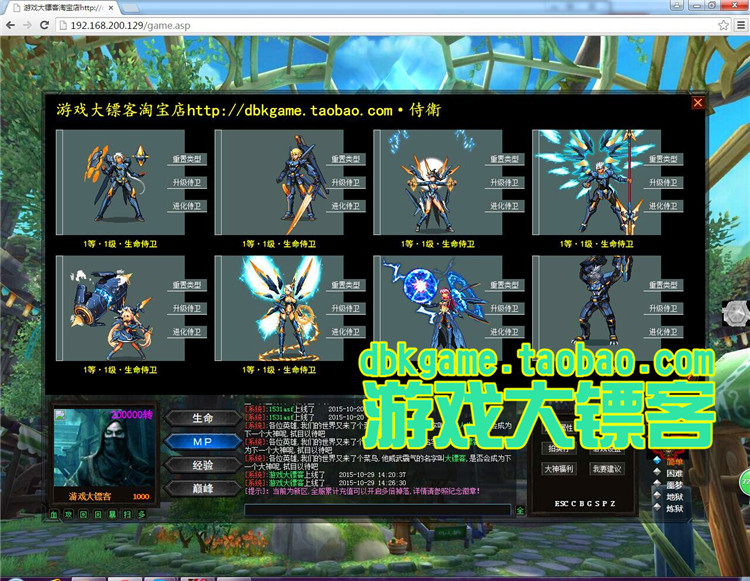Bookmark this page with the star icon

pyautogui.click(x=723, y=25)
